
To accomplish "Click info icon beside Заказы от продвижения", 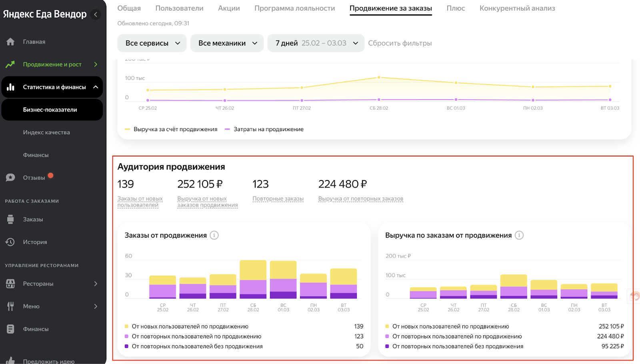I will pos(214,235).
